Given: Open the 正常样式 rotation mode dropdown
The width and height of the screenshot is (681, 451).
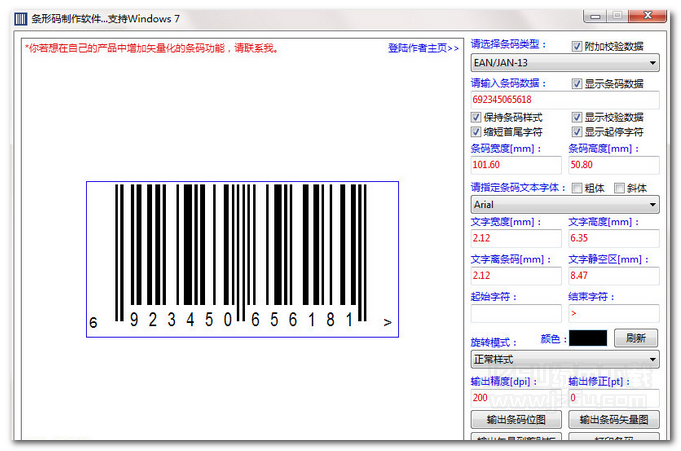Looking at the screenshot, I should 565,360.
